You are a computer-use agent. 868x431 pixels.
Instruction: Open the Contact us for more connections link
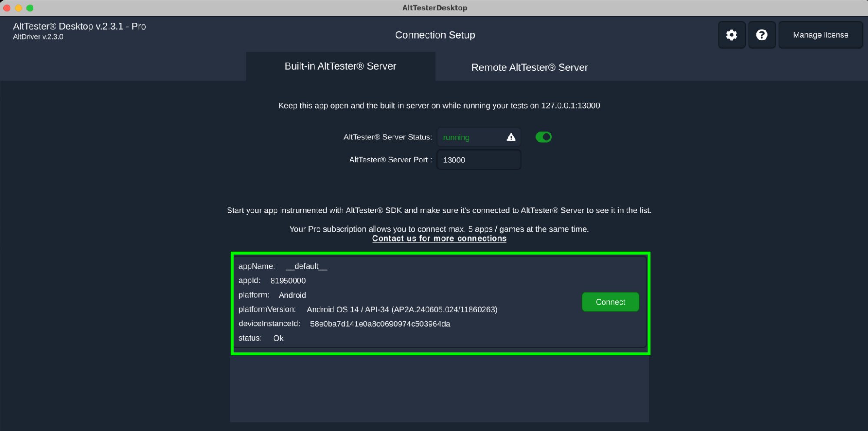pos(439,239)
